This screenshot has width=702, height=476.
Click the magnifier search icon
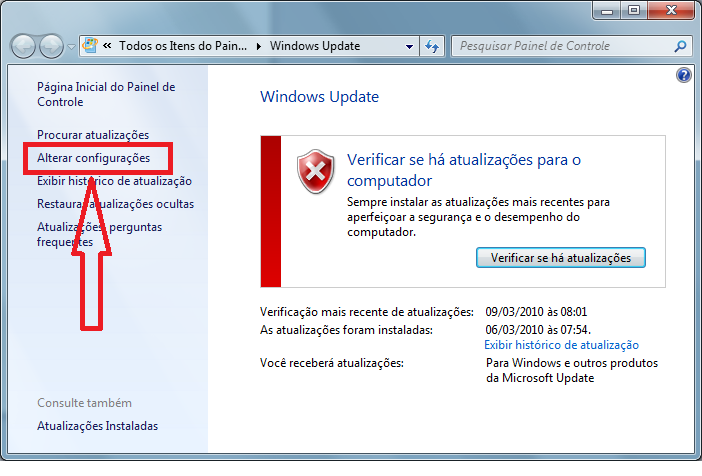click(681, 46)
